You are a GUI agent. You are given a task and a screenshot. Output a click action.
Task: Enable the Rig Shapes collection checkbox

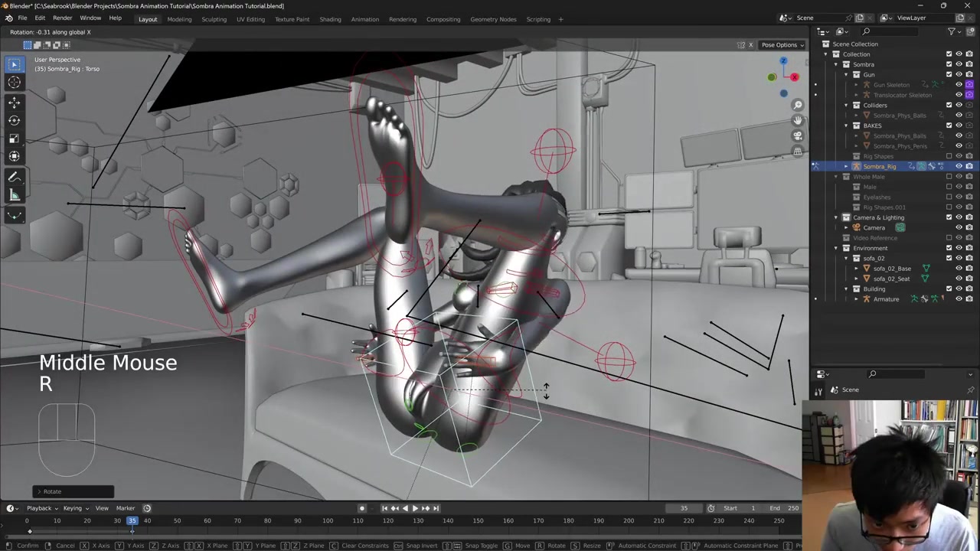tap(949, 156)
